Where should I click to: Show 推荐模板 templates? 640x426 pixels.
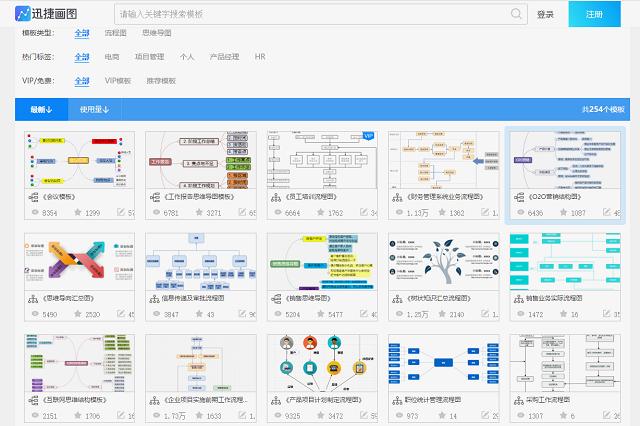tap(161, 81)
